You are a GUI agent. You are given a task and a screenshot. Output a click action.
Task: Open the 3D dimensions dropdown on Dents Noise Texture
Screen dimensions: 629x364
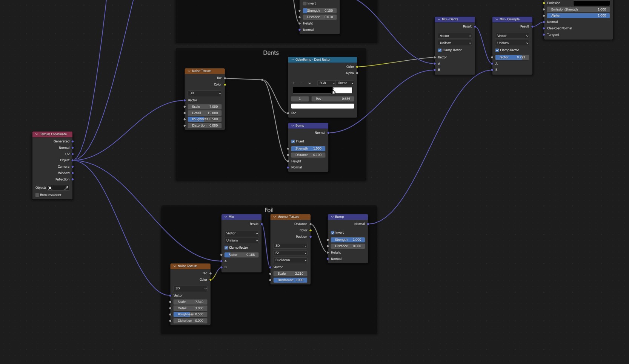[x=205, y=93]
